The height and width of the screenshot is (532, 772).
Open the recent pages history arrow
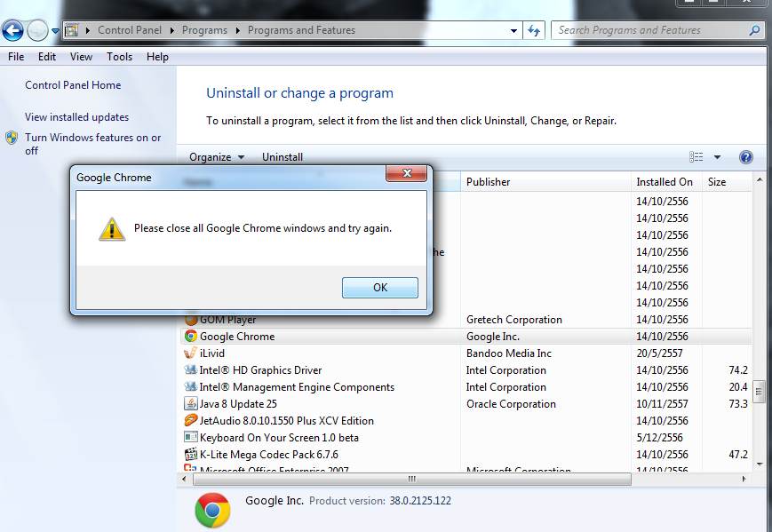pos(56,31)
